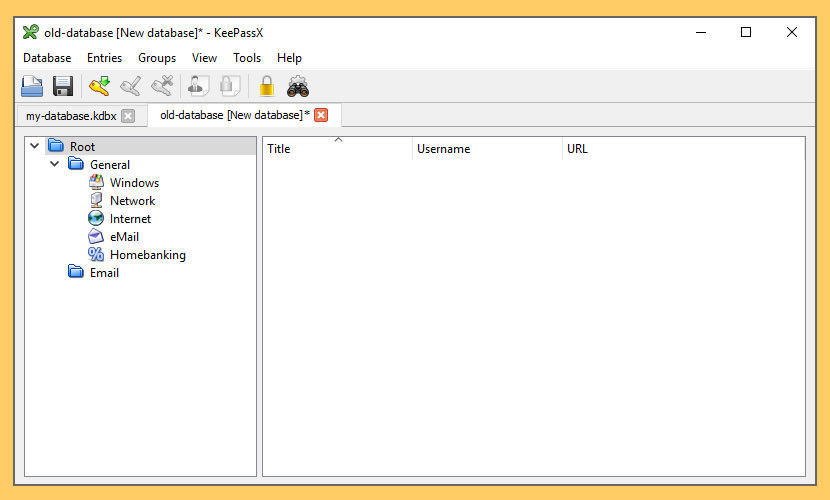Open the View menu
Viewport: 830px width, 500px height.
click(204, 58)
